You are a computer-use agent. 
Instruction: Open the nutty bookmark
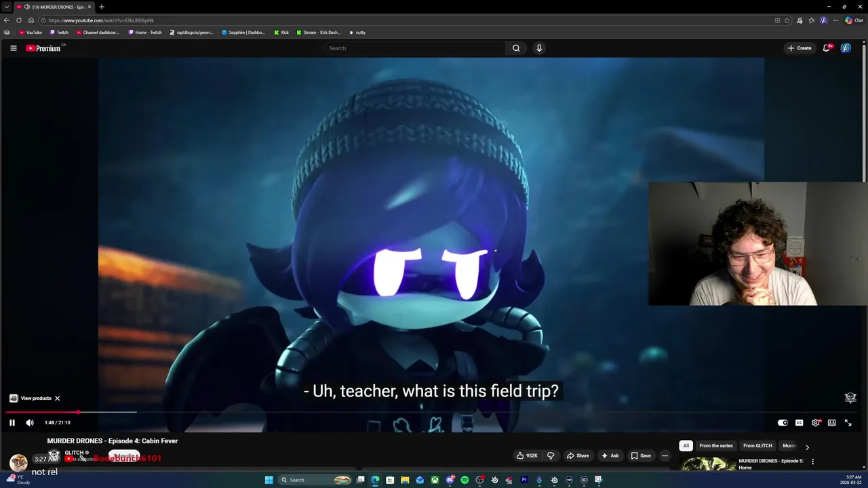tap(357, 33)
